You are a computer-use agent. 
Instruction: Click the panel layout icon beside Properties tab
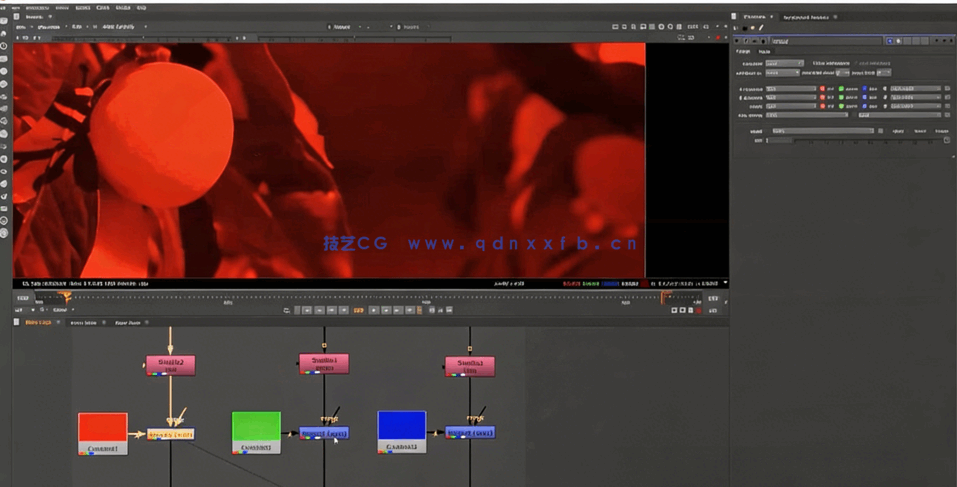click(734, 16)
